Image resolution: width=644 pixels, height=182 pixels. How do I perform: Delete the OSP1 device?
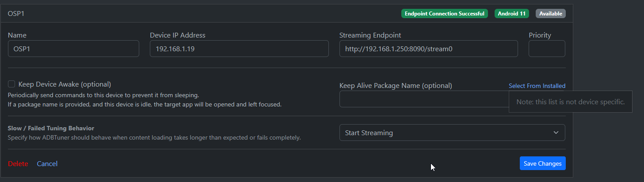(18, 163)
